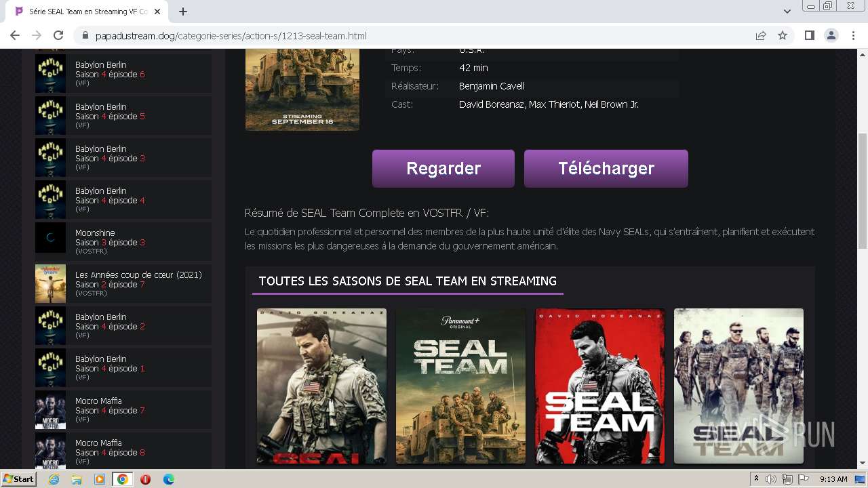Open Mocro Maffia Saison 4 épisode 8
The width and height of the screenshot is (868, 488).
(x=123, y=451)
